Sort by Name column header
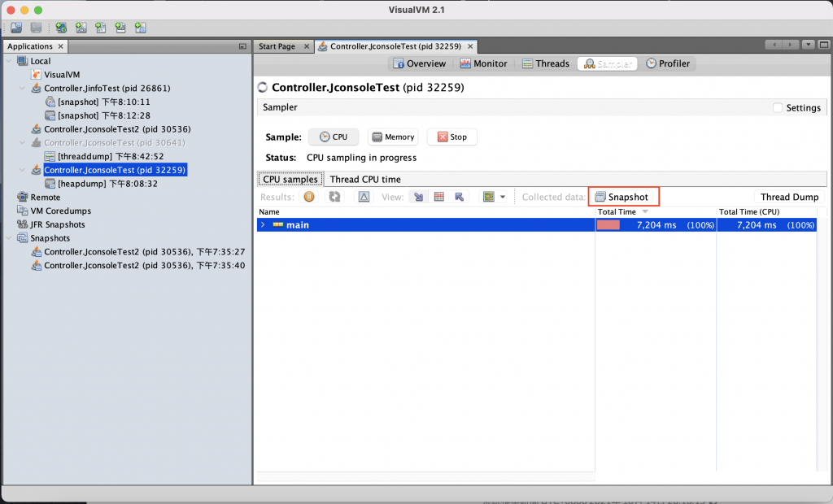This screenshot has height=504, width=833. (x=425, y=212)
